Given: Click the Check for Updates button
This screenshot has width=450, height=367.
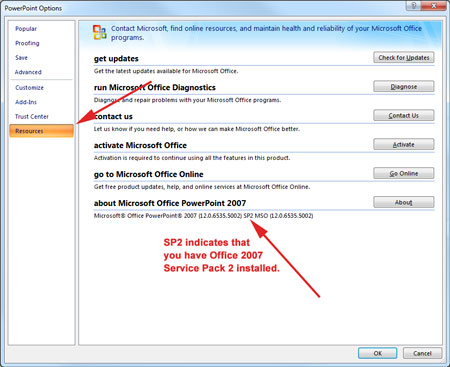Looking at the screenshot, I should (404, 57).
